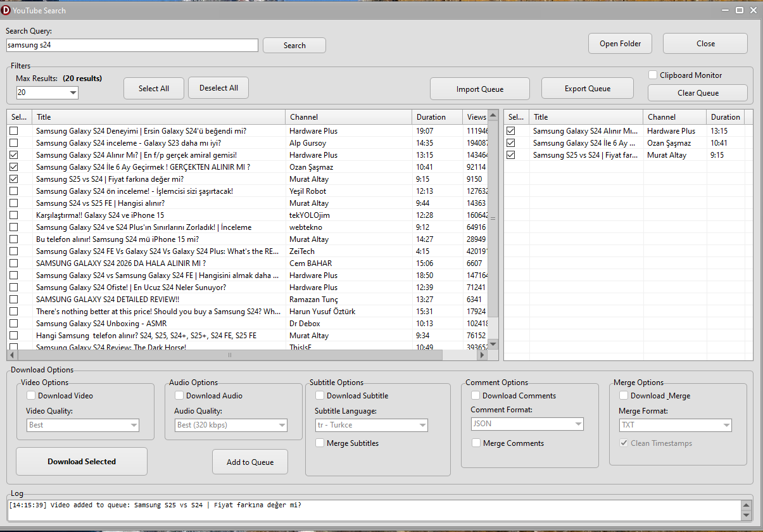763x532 pixels.
Task: Click Deselect All
Action: click(218, 88)
